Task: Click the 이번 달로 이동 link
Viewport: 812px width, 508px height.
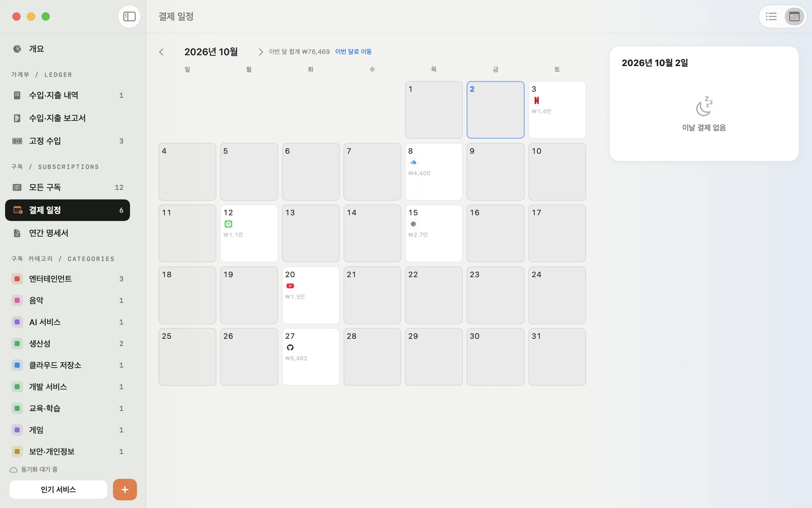Action: (353, 52)
